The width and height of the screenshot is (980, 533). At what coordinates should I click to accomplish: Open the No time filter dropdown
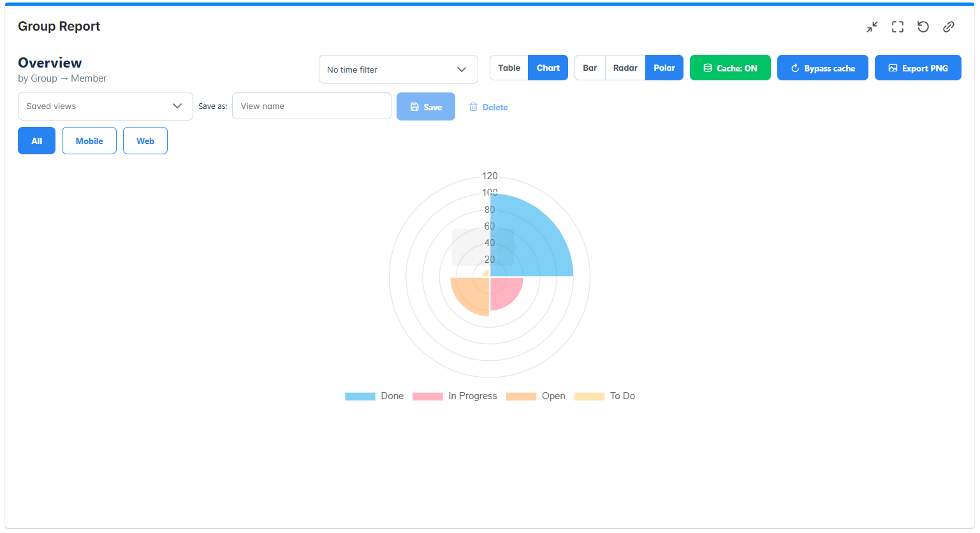(x=399, y=69)
